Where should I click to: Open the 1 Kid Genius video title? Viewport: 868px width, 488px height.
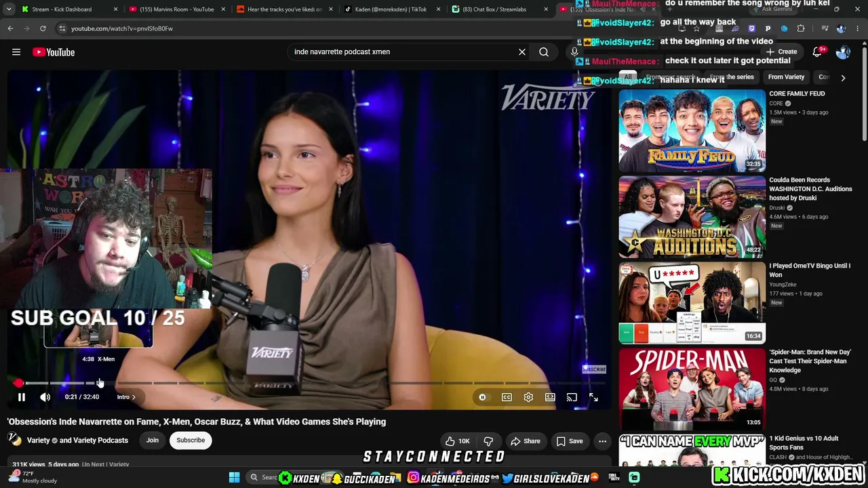804,443
